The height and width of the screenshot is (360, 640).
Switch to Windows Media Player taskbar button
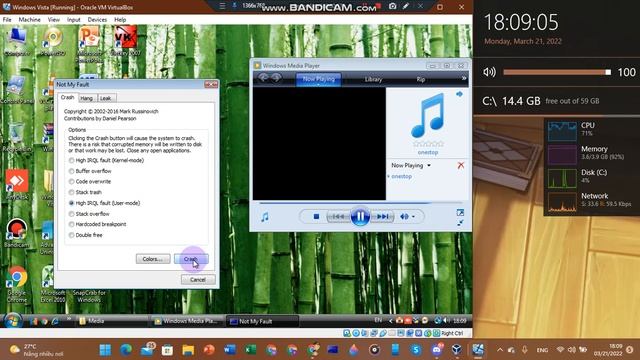coord(187,321)
